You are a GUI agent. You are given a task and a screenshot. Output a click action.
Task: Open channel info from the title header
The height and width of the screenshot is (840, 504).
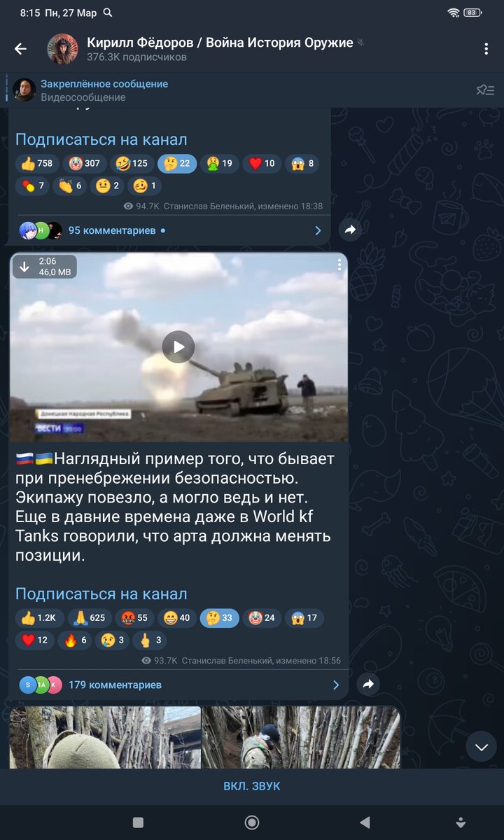(x=220, y=49)
